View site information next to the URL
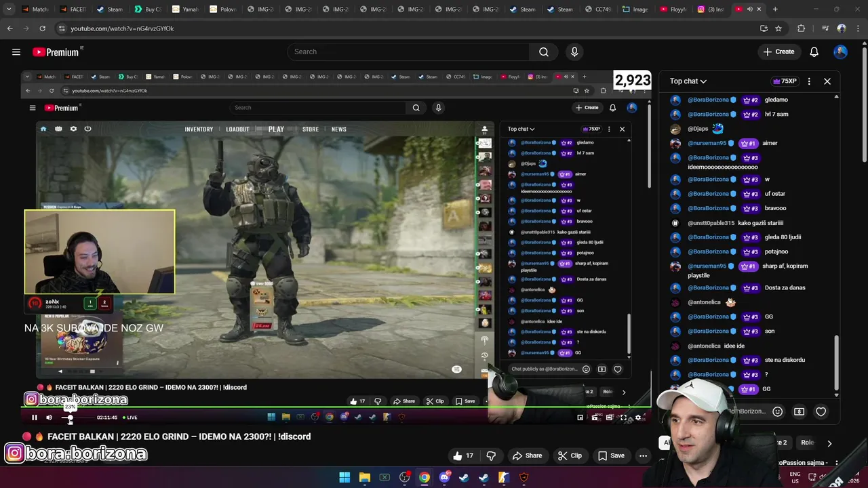 tap(62, 28)
